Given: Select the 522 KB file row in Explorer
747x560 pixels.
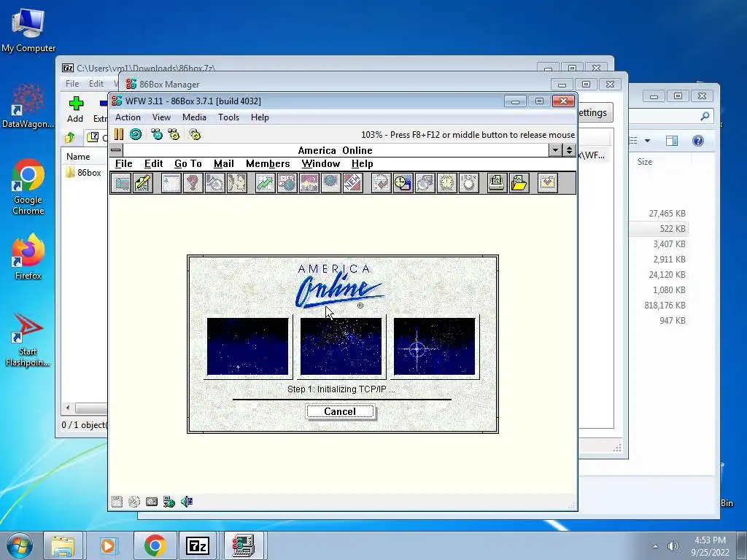Looking at the screenshot, I should 659,228.
